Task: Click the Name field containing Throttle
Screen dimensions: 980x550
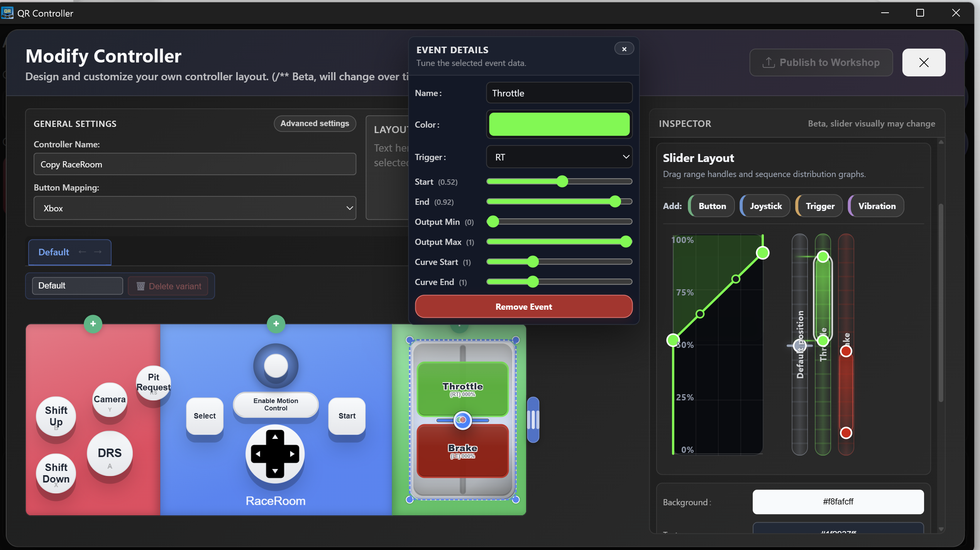Action: click(x=559, y=93)
